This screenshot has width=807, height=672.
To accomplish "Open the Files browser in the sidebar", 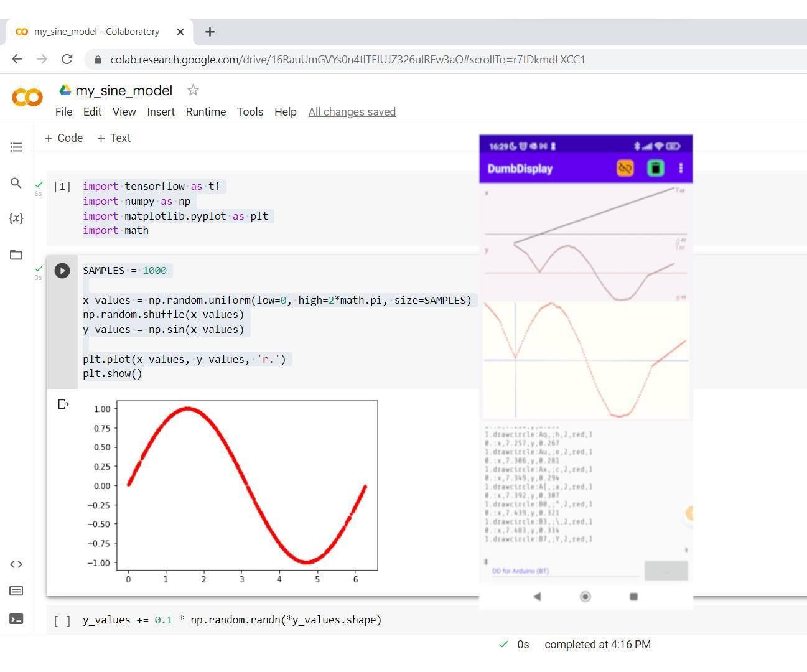I will (x=16, y=254).
